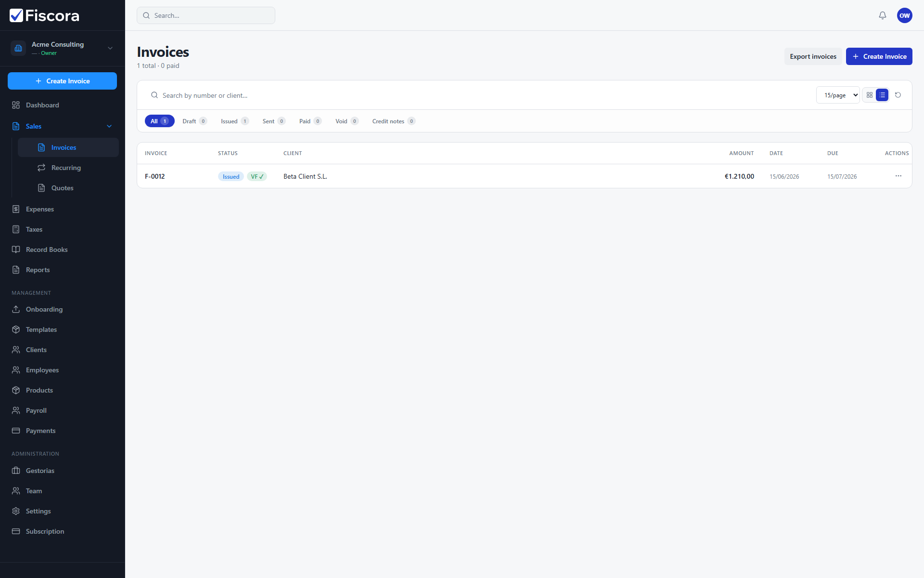Click the Subscription card icon
Image resolution: width=924 pixels, height=578 pixels.
pos(16,531)
